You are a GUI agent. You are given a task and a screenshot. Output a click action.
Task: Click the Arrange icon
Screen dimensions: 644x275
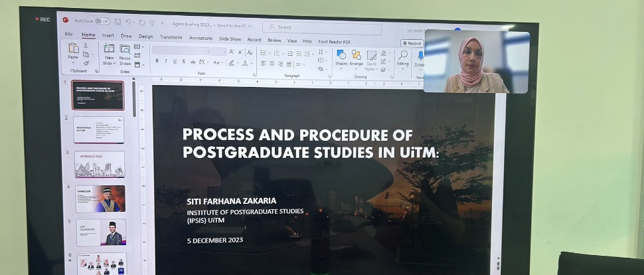tap(356, 55)
